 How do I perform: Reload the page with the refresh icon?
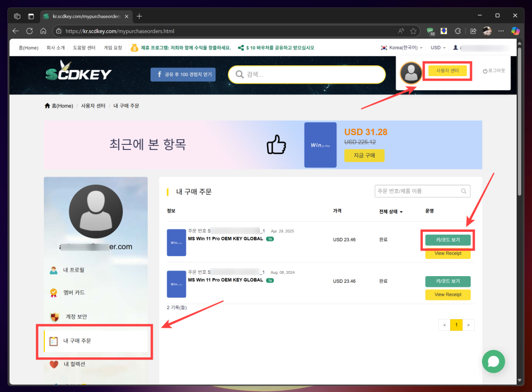[x=30, y=31]
